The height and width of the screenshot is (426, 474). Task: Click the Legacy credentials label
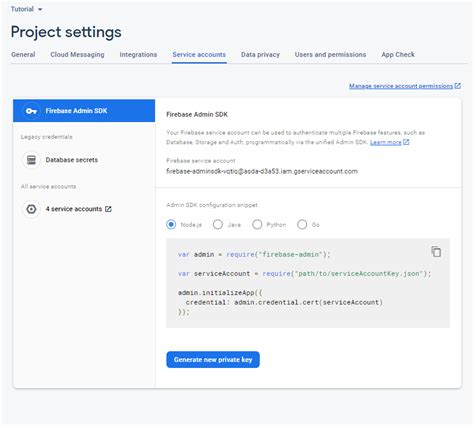point(46,137)
